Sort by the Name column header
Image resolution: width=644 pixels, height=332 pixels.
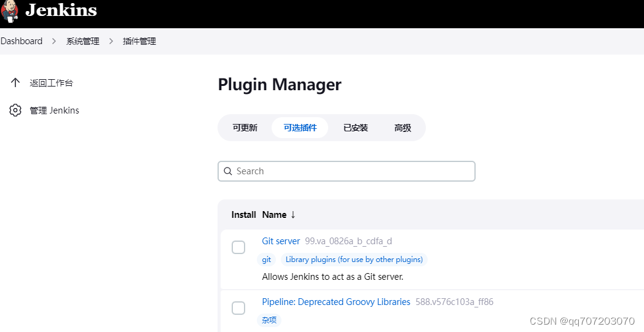coord(274,215)
